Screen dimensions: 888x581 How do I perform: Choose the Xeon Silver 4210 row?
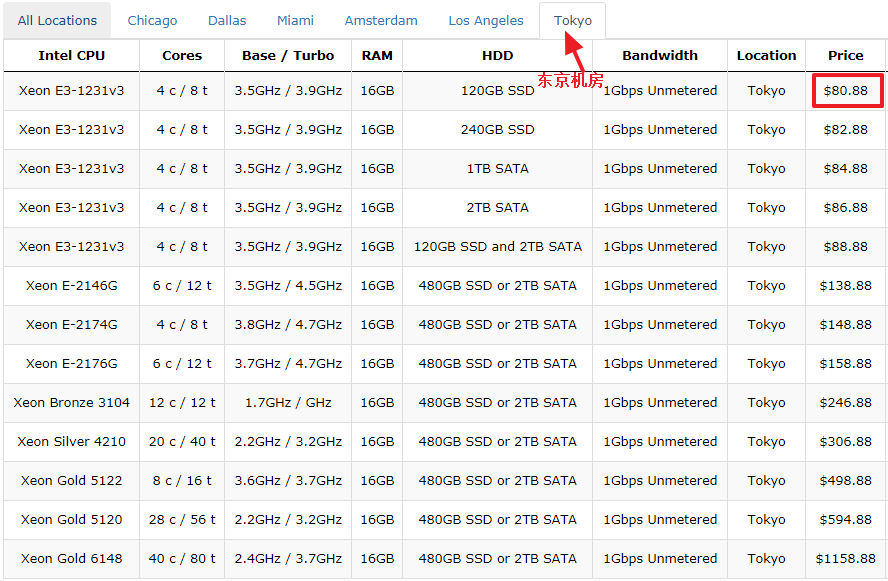point(71,442)
